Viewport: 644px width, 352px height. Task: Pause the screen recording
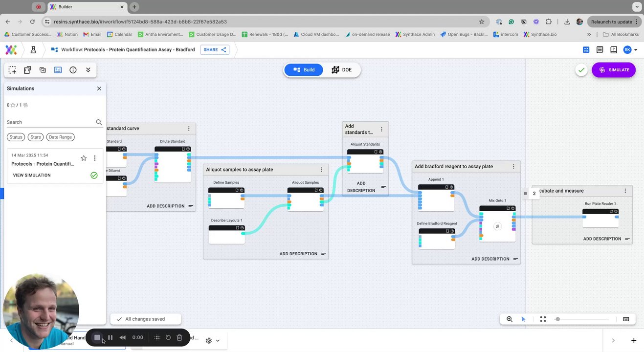(110, 337)
